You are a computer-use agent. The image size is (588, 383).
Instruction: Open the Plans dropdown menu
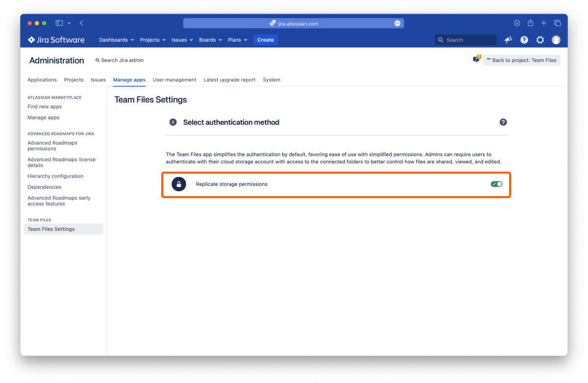click(238, 40)
